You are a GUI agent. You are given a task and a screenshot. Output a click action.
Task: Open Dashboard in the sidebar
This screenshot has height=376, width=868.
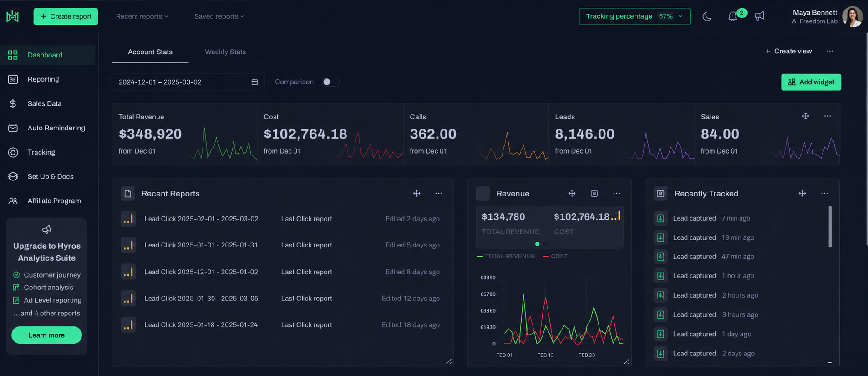pyautogui.click(x=47, y=55)
